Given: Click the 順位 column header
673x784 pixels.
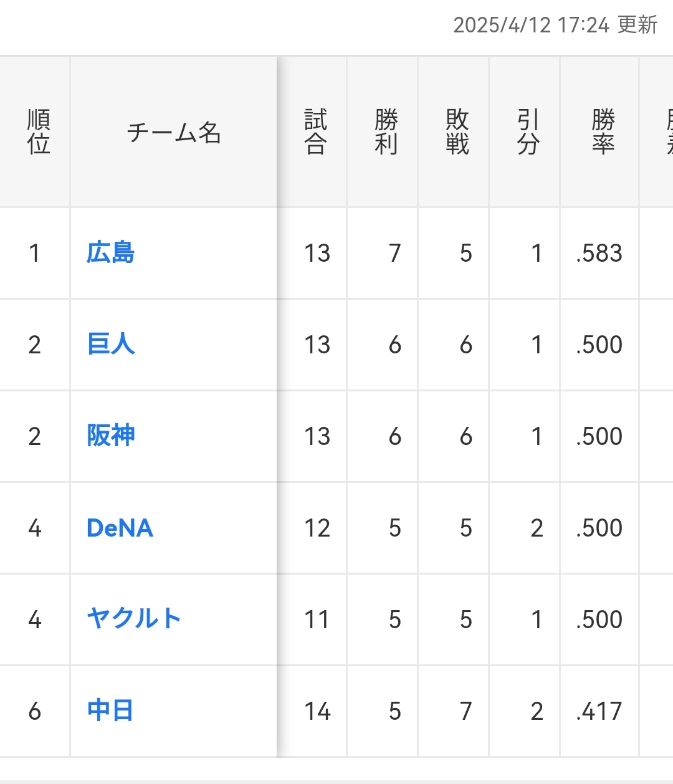Looking at the screenshot, I should (x=39, y=132).
